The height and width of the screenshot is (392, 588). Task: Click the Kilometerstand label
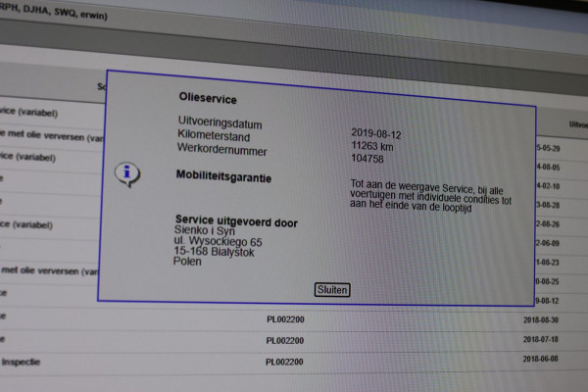(214, 135)
